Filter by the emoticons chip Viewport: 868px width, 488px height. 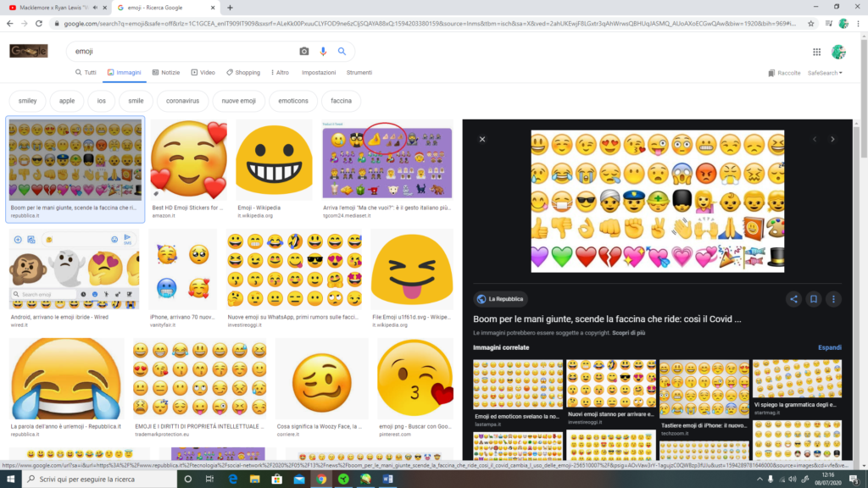pos(293,101)
